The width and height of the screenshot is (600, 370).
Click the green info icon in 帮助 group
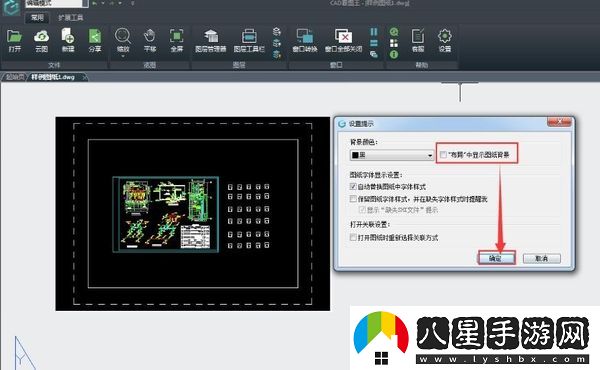[x=394, y=55]
